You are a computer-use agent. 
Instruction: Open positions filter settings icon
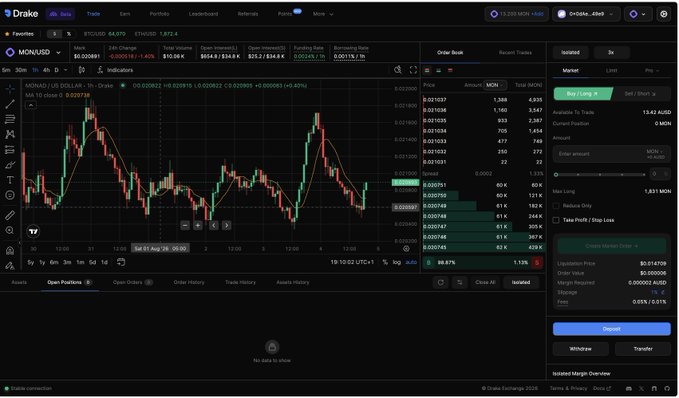click(x=459, y=282)
